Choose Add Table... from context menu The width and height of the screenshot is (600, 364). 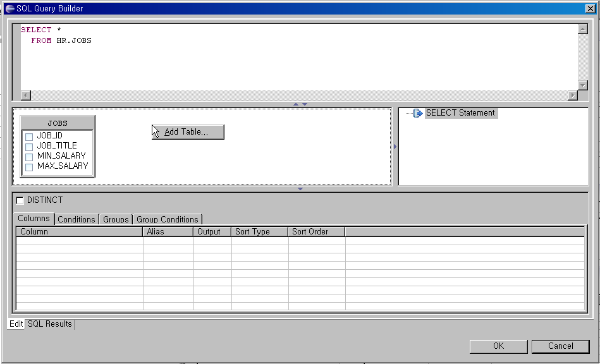187,132
